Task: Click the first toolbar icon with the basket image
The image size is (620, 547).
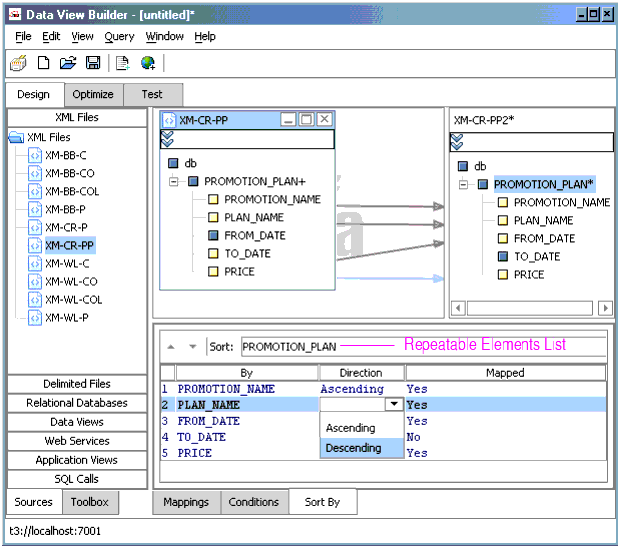Action: pos(18,63)
